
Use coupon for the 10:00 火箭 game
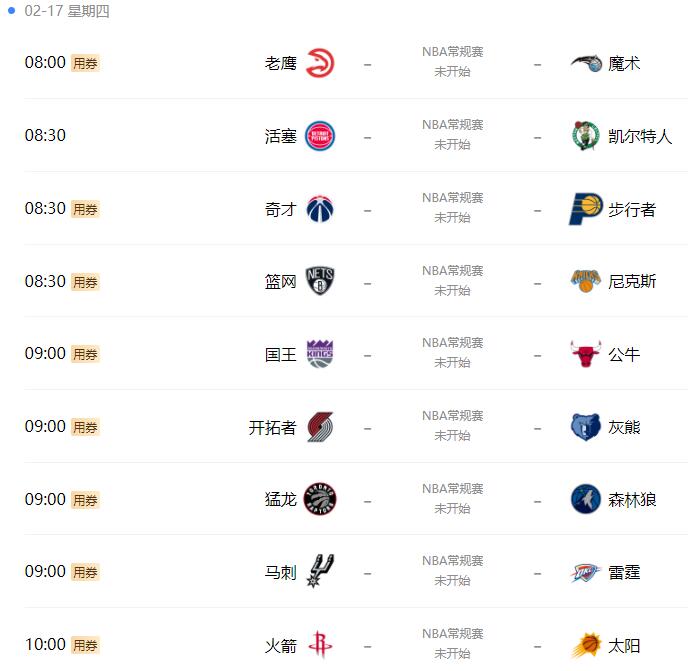pyautogui.click(x=85, y=645)
